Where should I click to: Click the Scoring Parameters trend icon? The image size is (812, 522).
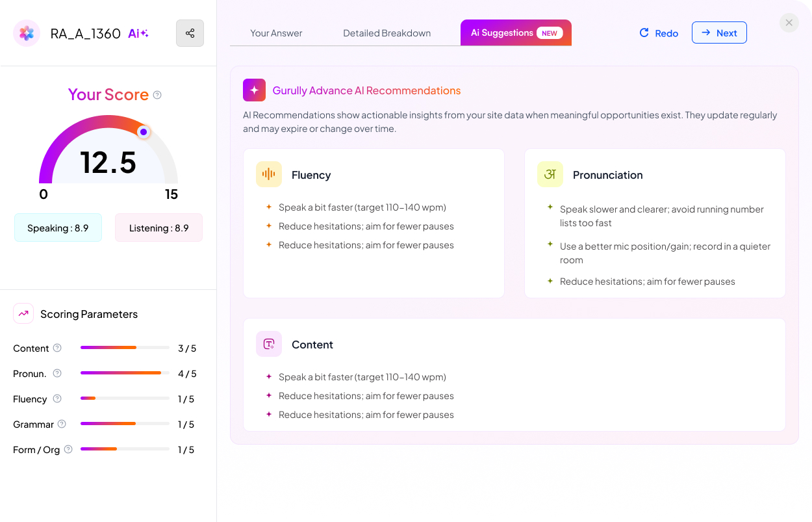click(x=23, y=313)
